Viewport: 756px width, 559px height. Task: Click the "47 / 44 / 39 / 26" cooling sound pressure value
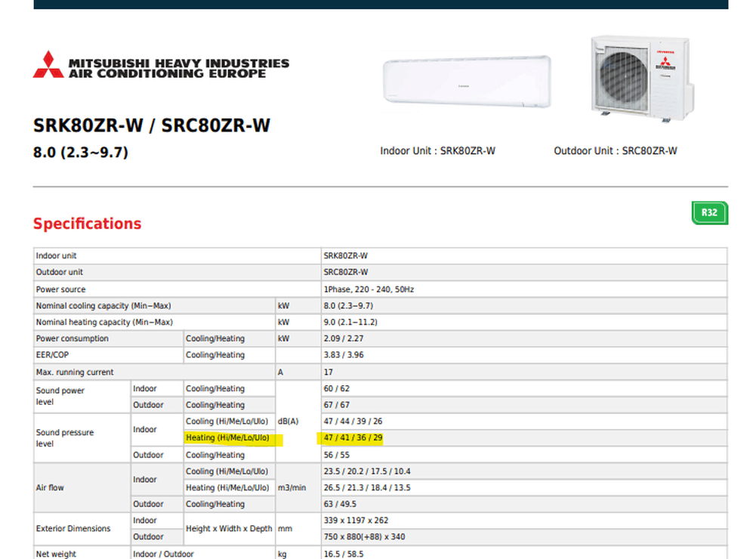(x=353, y=422)
